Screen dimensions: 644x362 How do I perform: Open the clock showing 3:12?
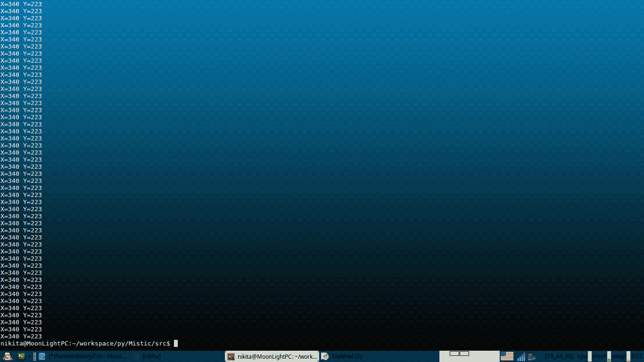637,356
